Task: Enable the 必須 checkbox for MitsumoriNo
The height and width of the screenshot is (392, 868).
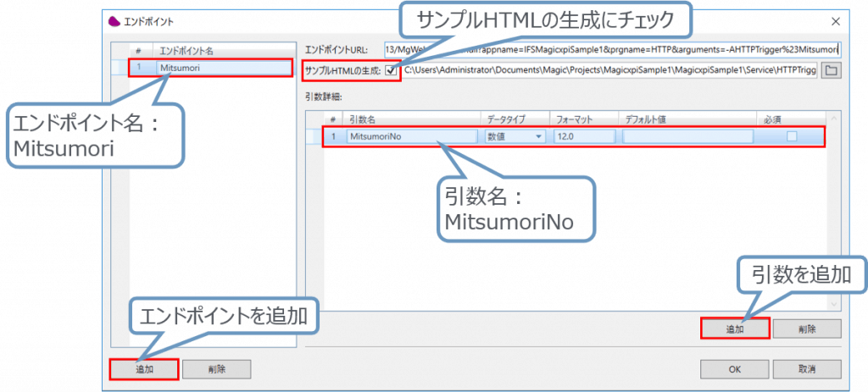Action: [x=791, y=136]
